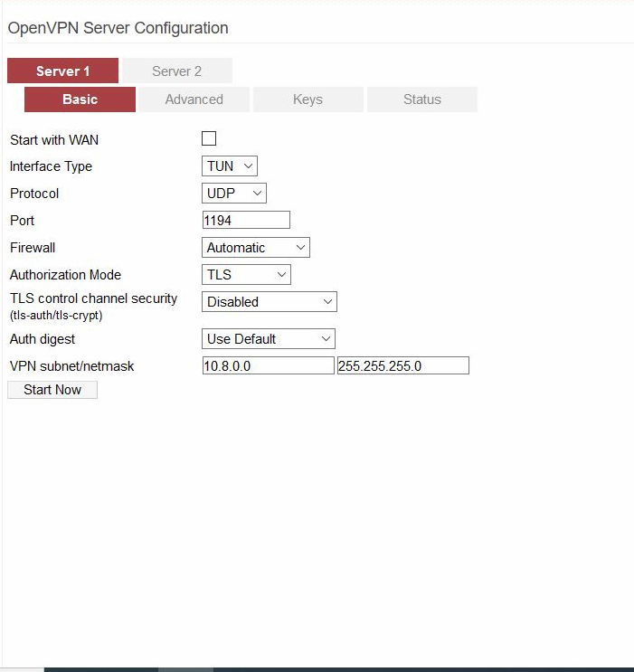
Task: Click the Start with WAN label
Action: click(54, 140)
